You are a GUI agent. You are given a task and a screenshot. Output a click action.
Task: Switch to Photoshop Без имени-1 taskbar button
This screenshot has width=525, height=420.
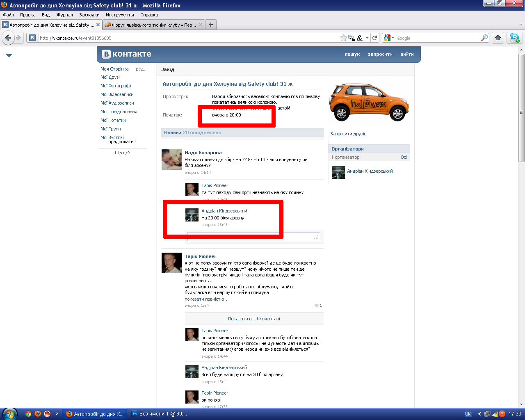tap(160, 414)
